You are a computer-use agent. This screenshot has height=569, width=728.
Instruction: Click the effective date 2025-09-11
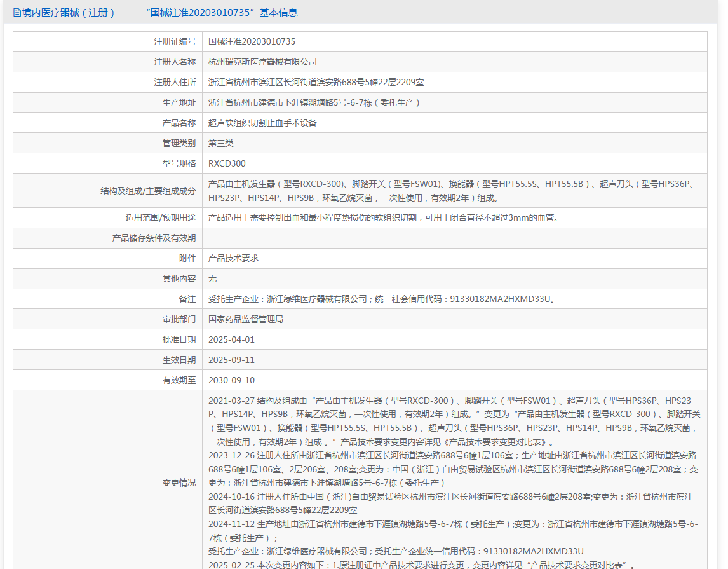coord(231,360)
